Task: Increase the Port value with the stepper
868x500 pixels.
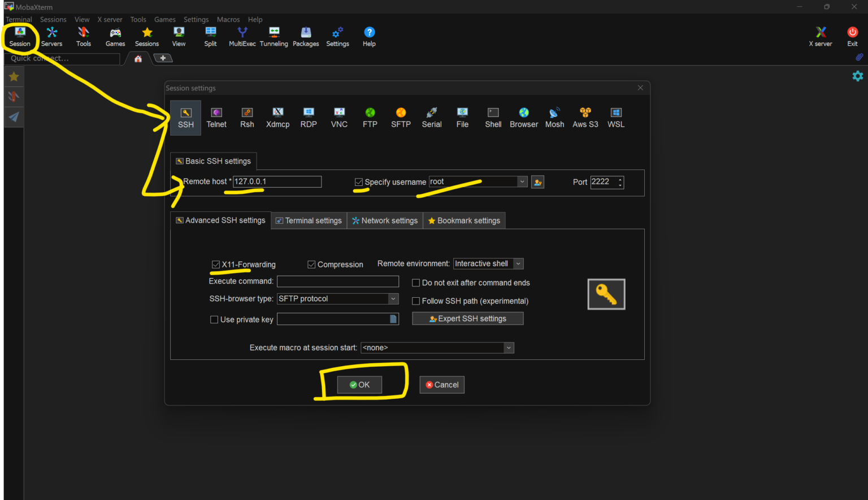Action: click(x=620, y=179)
